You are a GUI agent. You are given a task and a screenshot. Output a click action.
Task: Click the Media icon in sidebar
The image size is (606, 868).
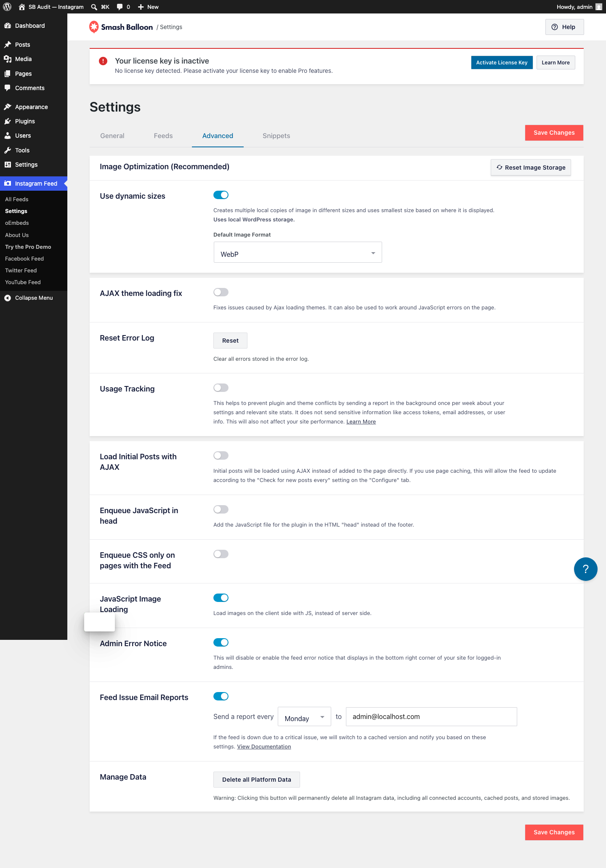[8, 59]
